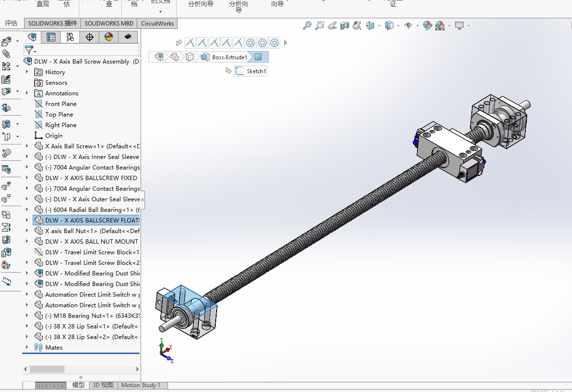Click the Edit Appearance color ball icon
This screenshot has width=572, height=392.
(x=427, y=26)
